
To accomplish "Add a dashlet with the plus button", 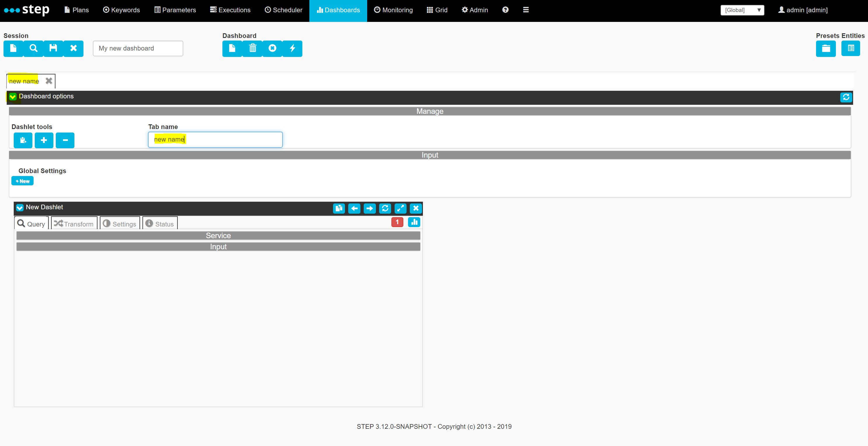I will [x=44, y=140].
